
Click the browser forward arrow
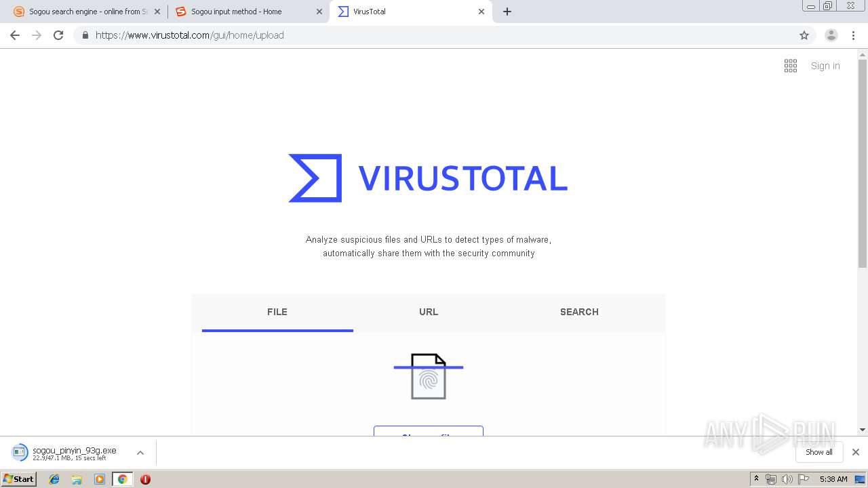tap(37, 35)
